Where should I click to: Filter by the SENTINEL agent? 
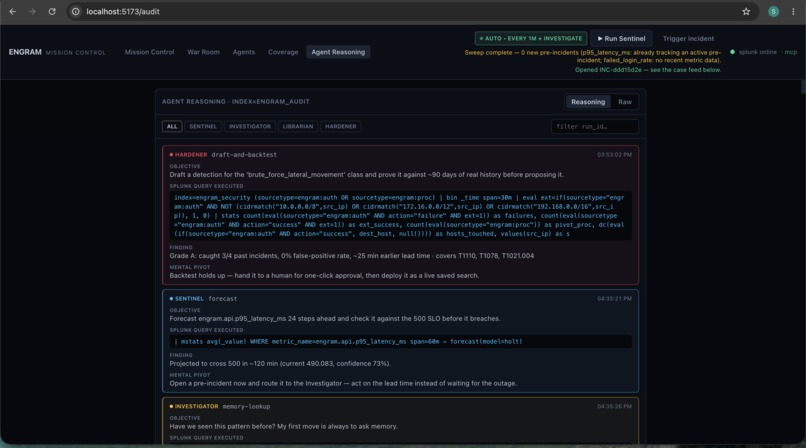(x=203, y=126)
